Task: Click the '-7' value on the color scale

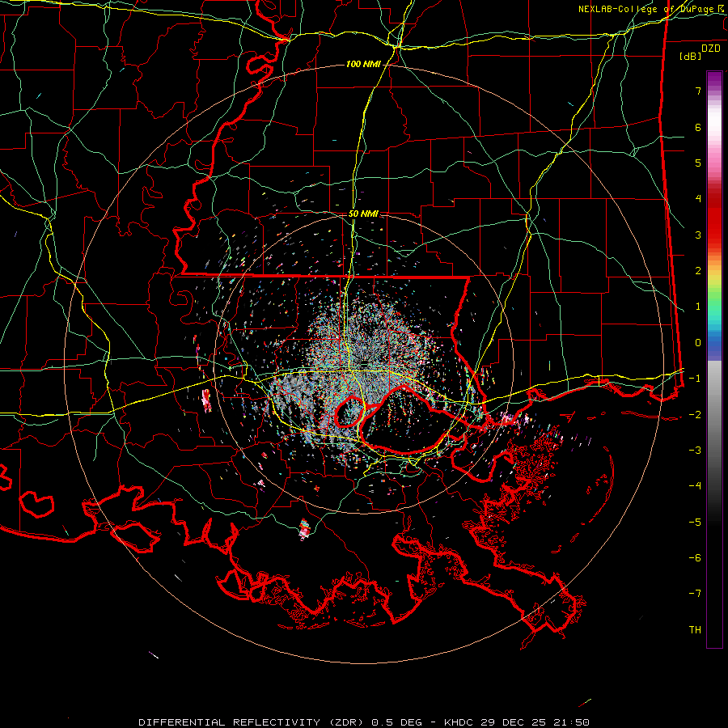Action: 695,594
